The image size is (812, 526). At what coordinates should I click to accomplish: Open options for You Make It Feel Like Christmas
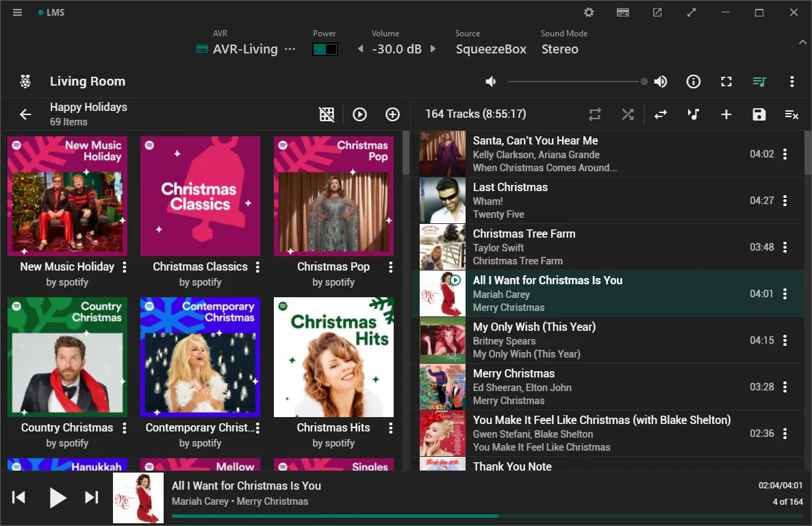tap(785, 434)
